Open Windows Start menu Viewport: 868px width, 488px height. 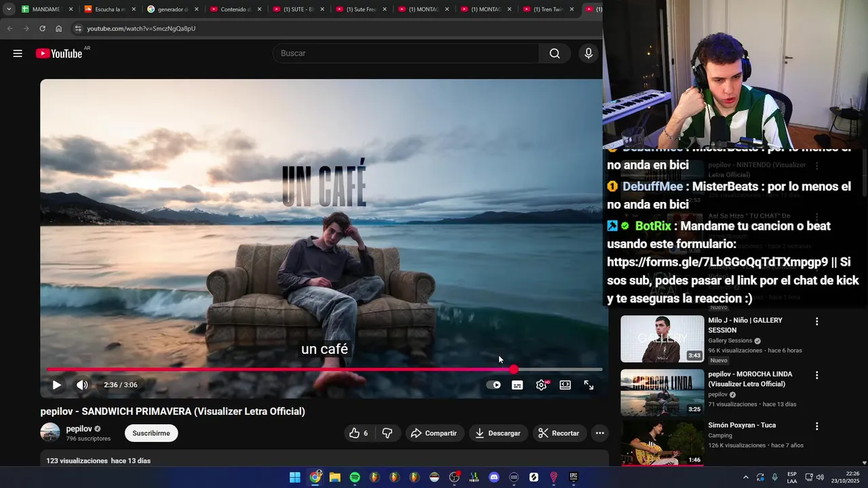tap(295, 477)
